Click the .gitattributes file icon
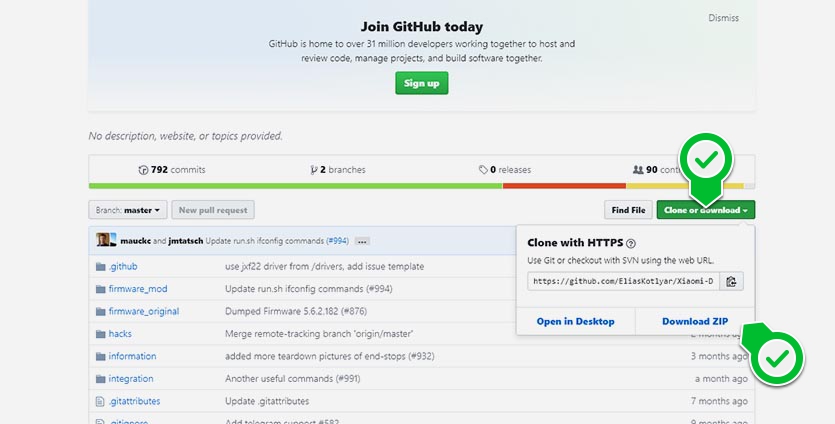The width and height of the screenshot is (835, 424). pos(100,401)
